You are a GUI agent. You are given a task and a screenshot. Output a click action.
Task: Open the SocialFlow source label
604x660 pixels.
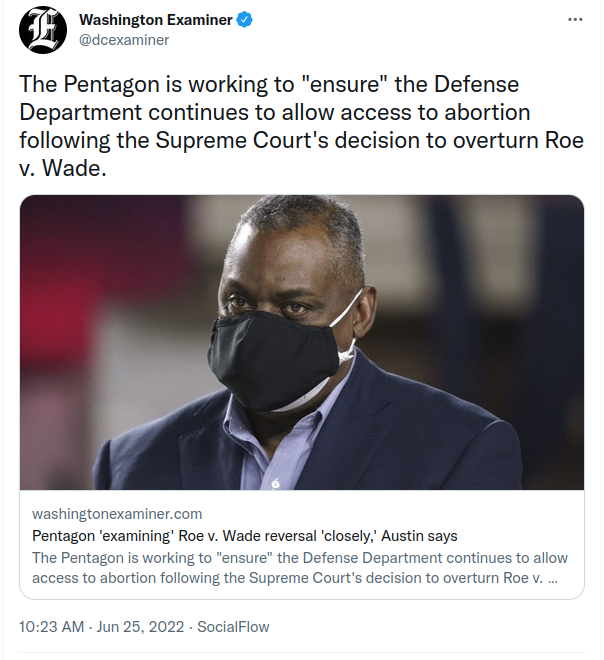pyautogui.click(x=233, y=627)
